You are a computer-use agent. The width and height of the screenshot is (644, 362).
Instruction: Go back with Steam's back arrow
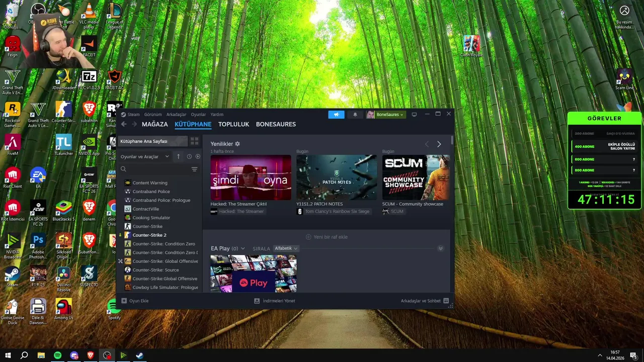(x=124, y=124)
